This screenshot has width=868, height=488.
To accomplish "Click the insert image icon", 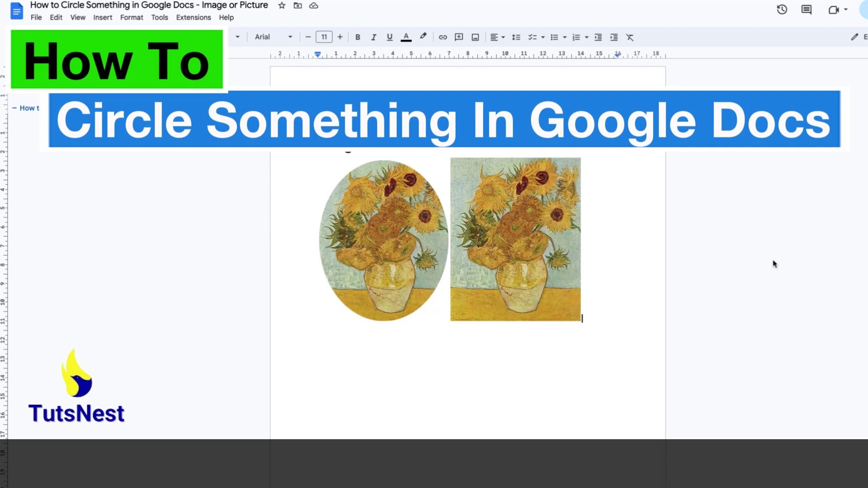I will (x=475, y=37).
